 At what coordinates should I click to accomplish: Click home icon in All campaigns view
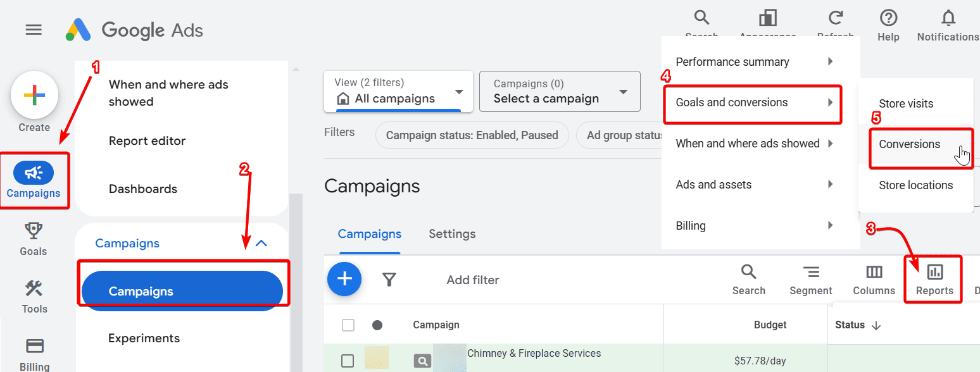click(343, 99)
